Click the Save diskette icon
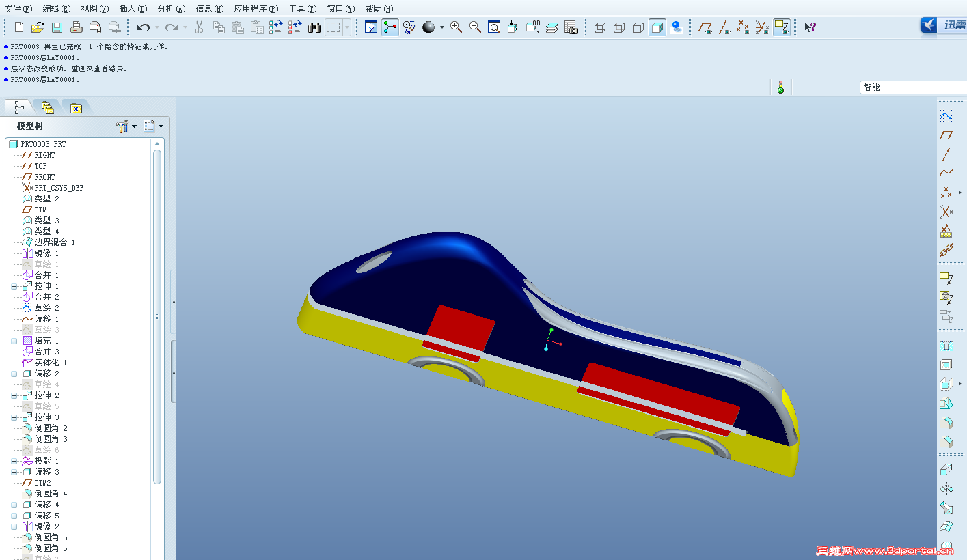This screenshot has height=560, width=967. pos(57,27)
